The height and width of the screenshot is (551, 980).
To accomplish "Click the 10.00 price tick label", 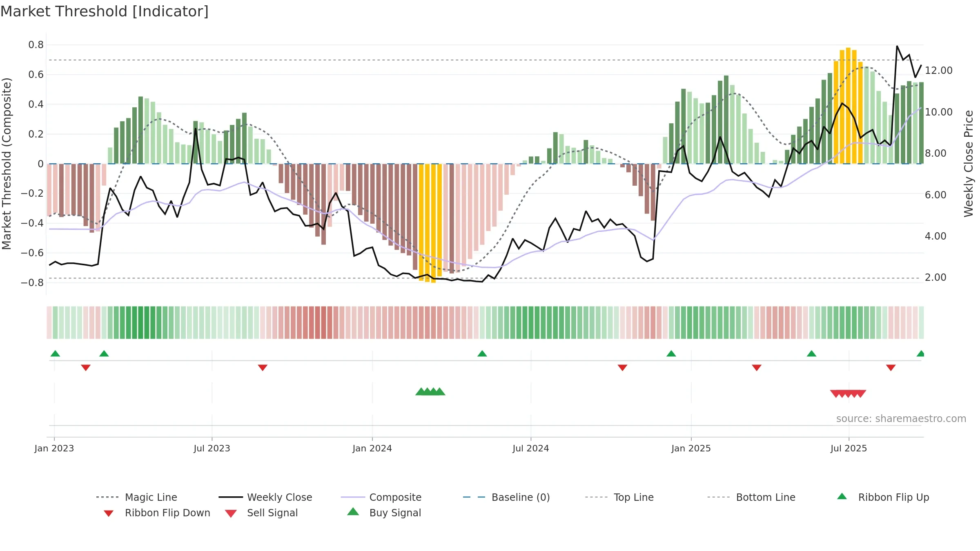I will click(939, 112).
